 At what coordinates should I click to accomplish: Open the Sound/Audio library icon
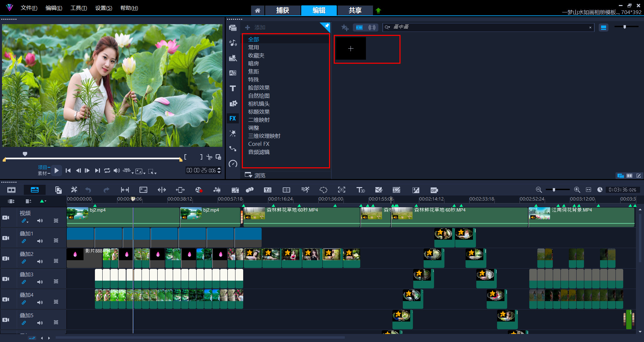coord(233,43)
